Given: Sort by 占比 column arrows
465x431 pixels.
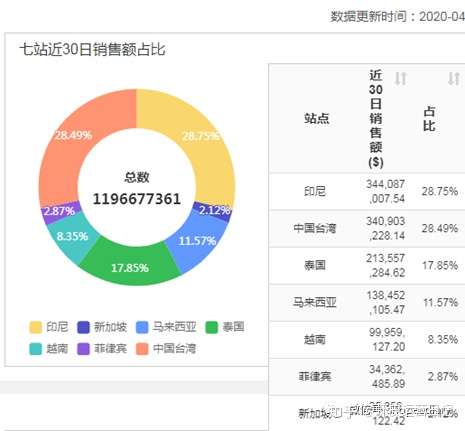Looking at the screenshot, I should click(454, 79).
